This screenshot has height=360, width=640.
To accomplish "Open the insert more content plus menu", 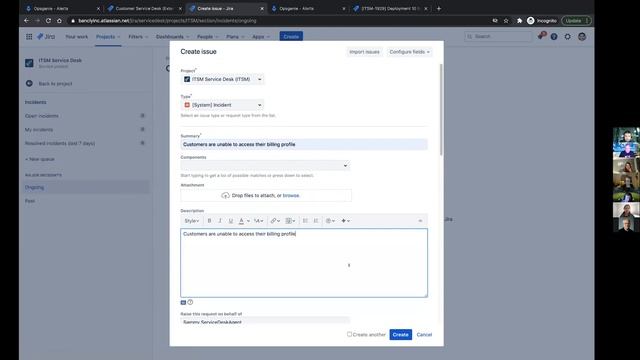I will coord(345,221).
